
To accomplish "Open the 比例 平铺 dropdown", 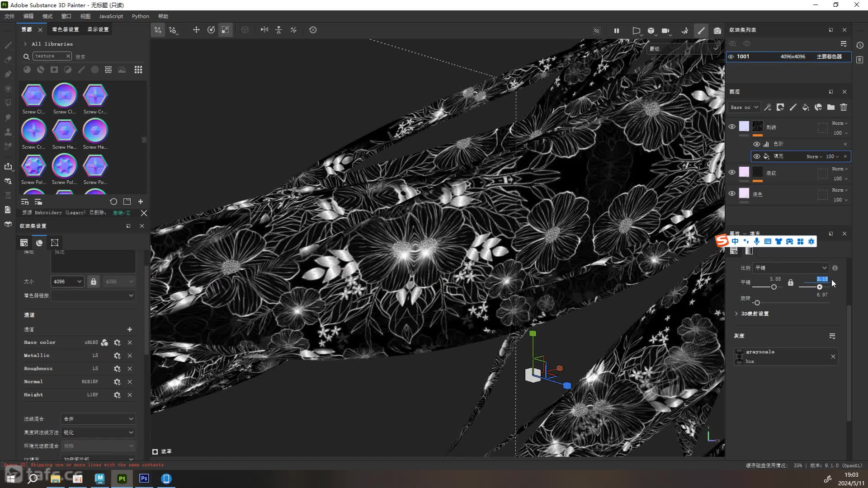I will [x=791, y=268].
